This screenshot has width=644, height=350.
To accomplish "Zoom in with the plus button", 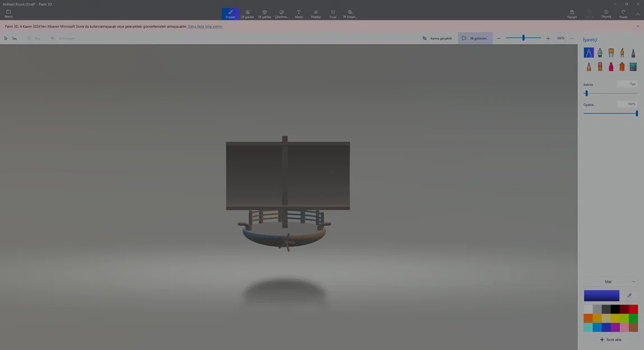I will [548, 38].
